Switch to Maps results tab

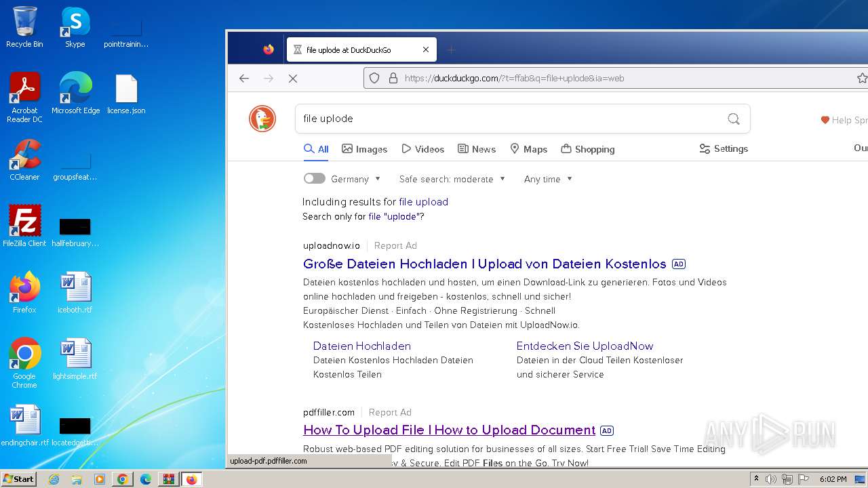(x=528, y=149)
